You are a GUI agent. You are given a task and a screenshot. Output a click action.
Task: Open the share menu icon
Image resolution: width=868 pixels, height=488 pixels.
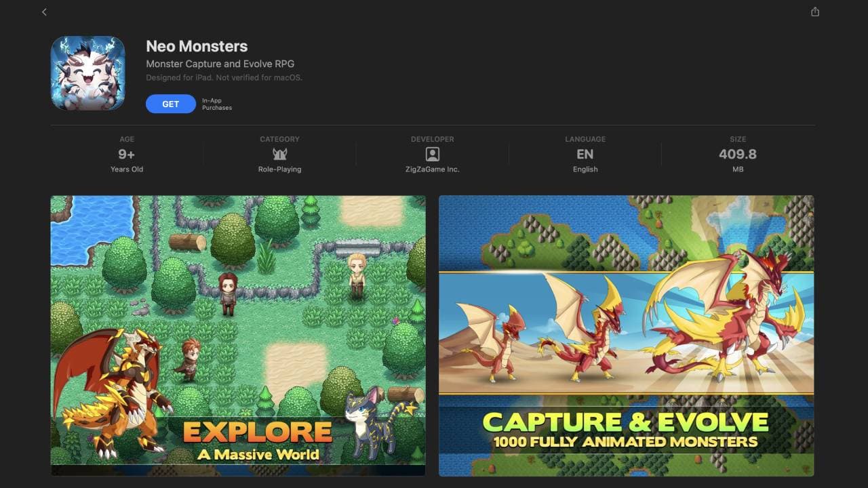pos(815,12)
